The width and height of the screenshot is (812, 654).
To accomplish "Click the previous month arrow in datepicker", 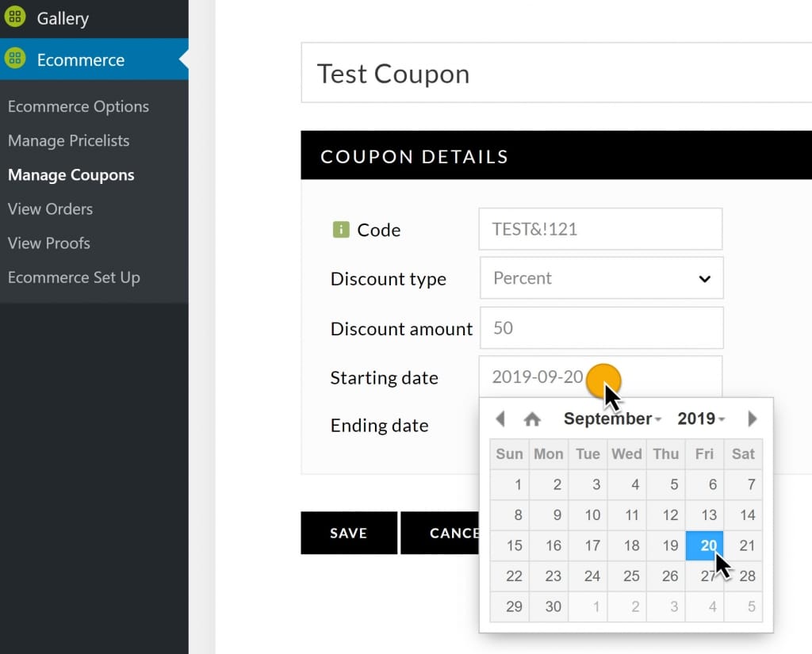I will point(500,418).
